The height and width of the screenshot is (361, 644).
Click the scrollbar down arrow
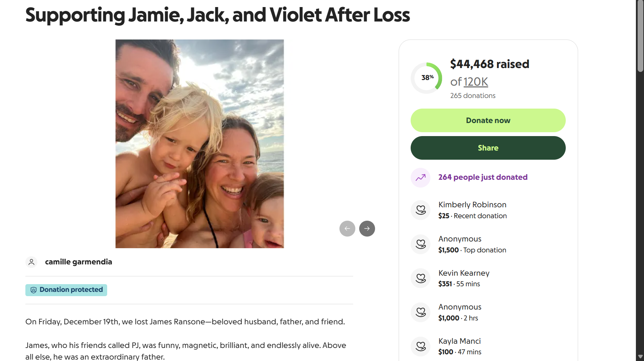tap(640, 357)
